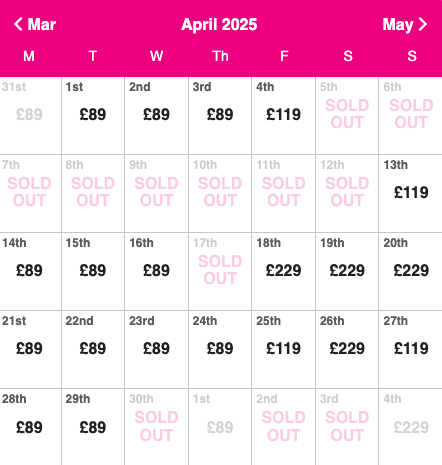Select April 19th date cell
Viewport: 442px width, 465px height.
[x=347, y=272]
